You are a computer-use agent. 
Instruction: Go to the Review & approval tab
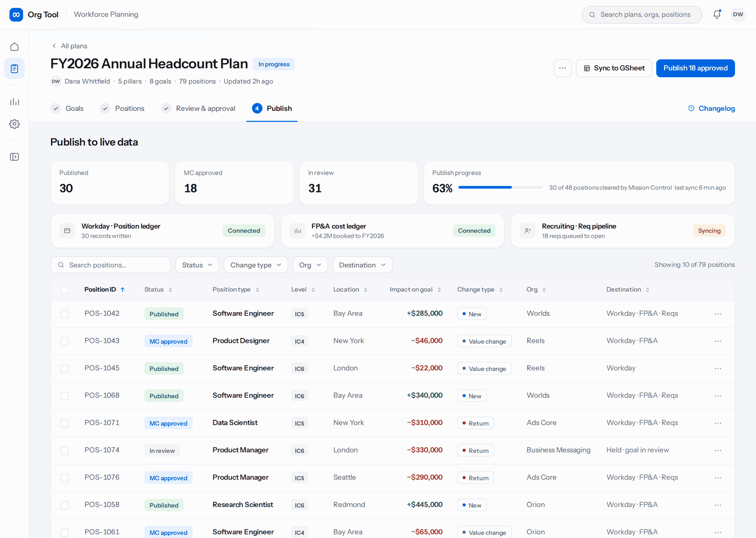pos(198,108)
